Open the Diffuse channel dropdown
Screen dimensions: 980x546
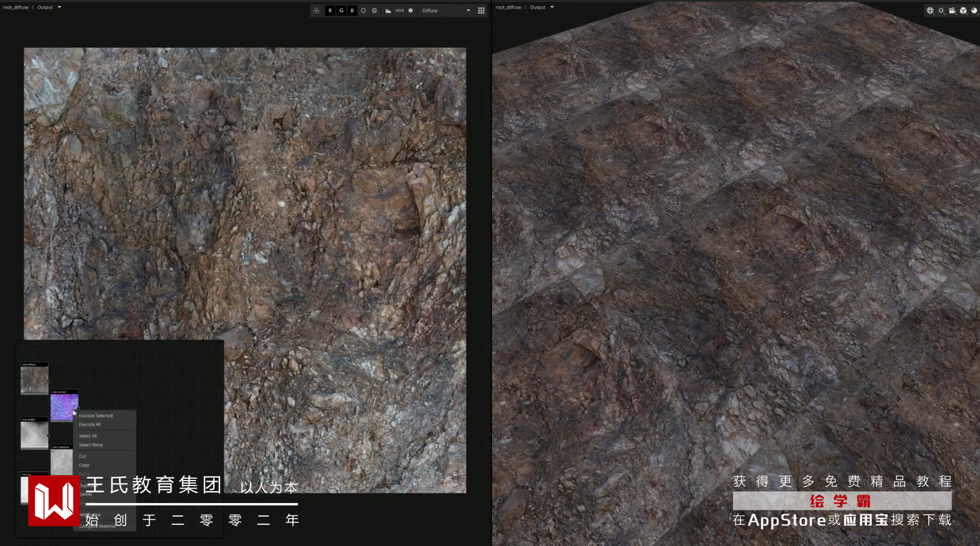(x=446, y=11)
